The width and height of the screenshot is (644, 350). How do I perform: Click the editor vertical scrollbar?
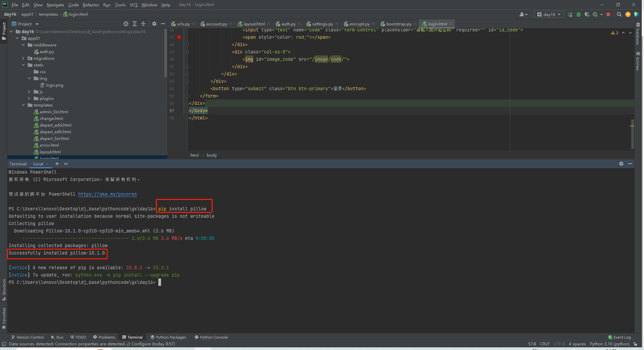[632, 134]
